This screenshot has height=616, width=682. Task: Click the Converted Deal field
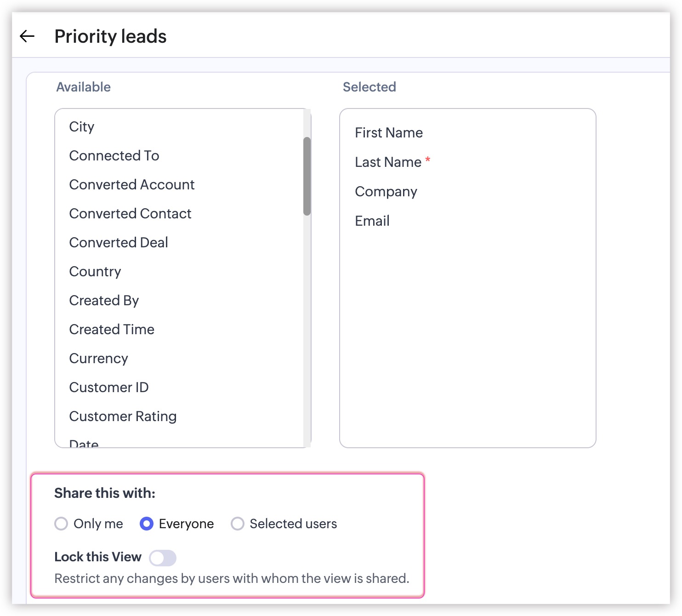(119, 243)
